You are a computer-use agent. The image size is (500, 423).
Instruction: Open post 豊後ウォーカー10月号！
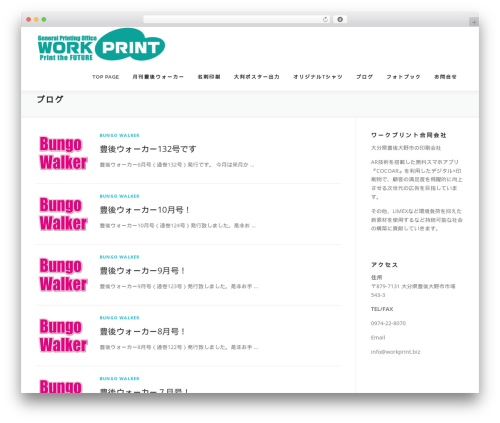[145, 210]
